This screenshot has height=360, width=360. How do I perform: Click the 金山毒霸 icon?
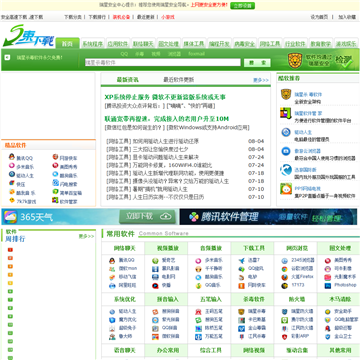pos(241,328)
